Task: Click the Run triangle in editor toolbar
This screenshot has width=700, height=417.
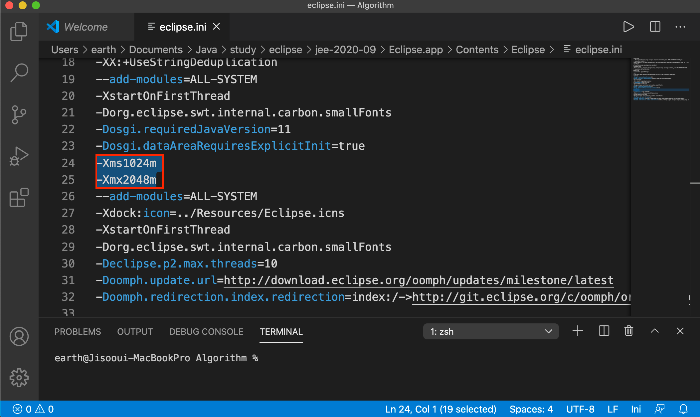Action: coord(628,27)
